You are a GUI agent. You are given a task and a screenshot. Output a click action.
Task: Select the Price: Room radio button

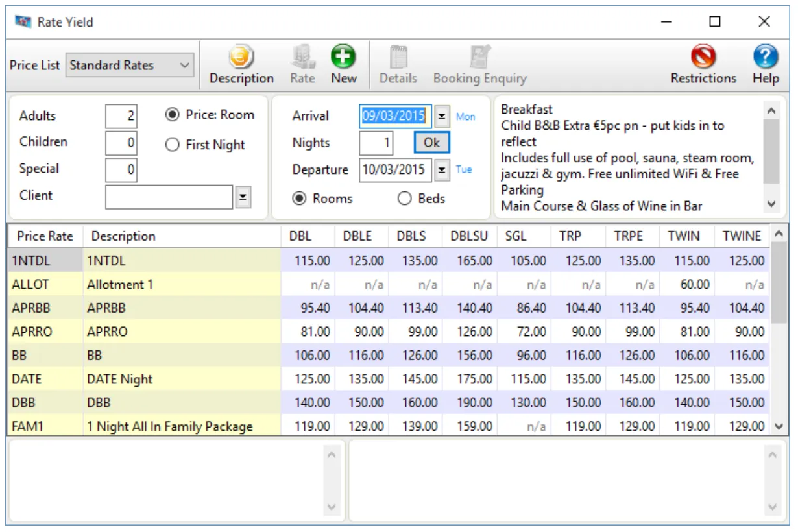[171, 115]
